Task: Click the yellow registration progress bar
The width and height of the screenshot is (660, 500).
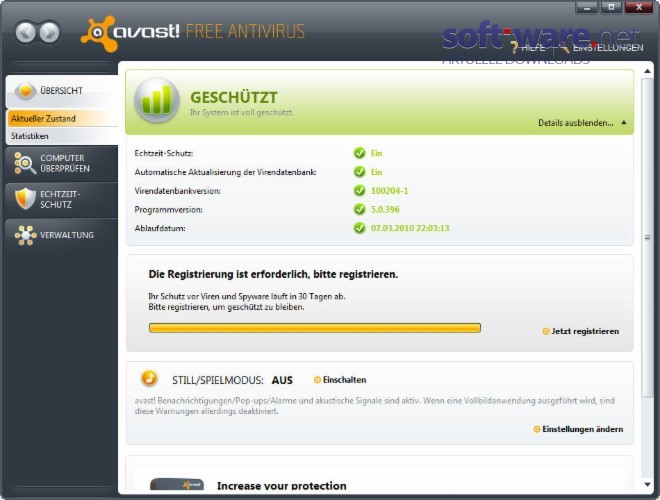Action: click(315, 328)
